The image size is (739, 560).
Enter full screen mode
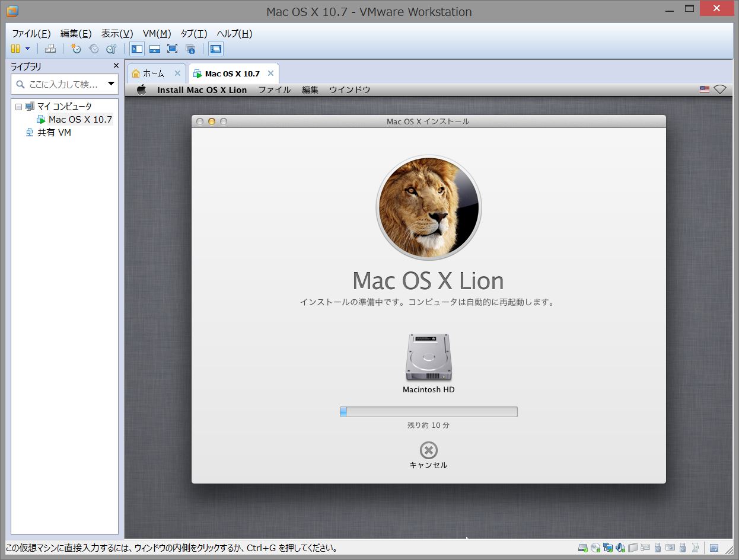click(173, 49)
